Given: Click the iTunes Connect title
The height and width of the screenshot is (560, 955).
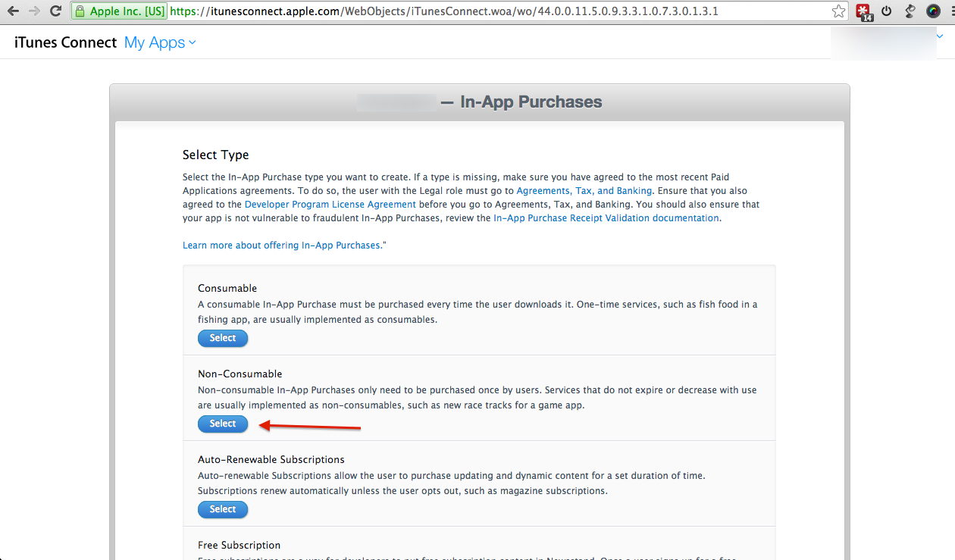Looking at the screenshot, I should (x=66, y=42).
